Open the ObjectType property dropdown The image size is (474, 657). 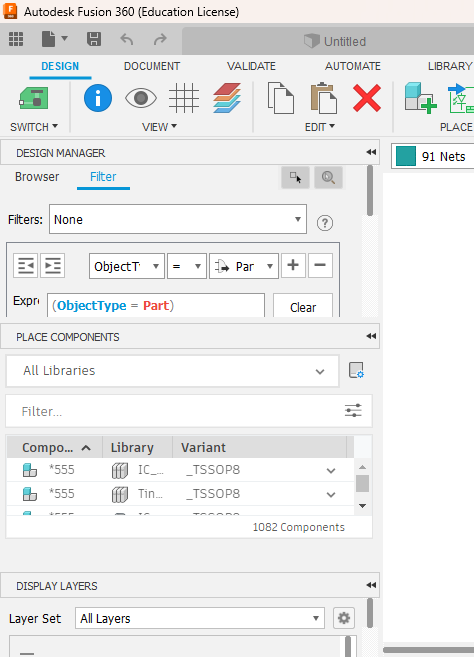[127, 266]
